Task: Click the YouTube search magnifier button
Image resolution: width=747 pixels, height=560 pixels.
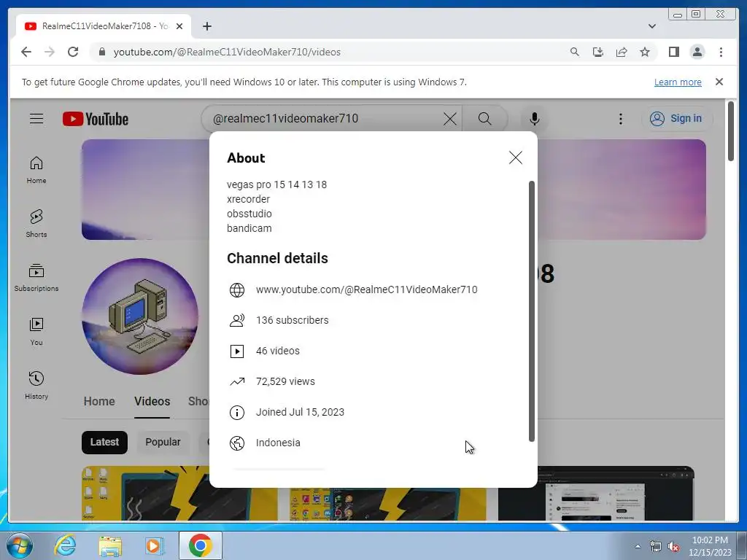Action: point(484,119)
